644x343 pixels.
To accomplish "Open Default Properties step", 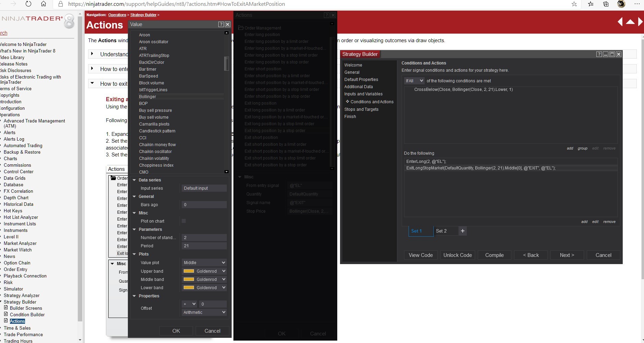I will [x=361, y=79].
